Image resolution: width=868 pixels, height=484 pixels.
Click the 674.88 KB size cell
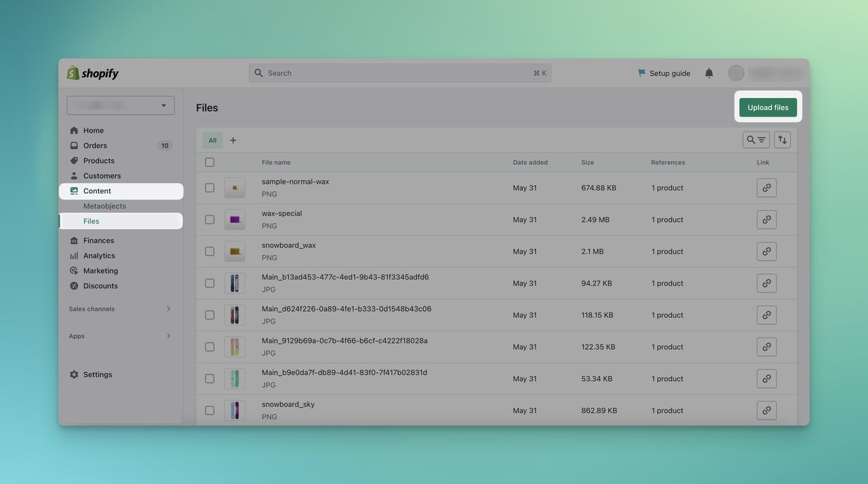point(599,188)
